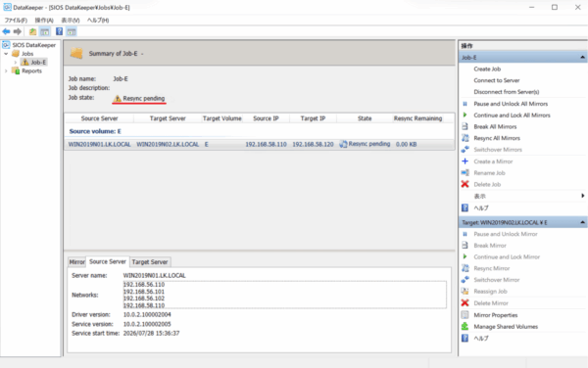Click the Resync Mirror icon
The image size is (588, 368).
point(465,268)
